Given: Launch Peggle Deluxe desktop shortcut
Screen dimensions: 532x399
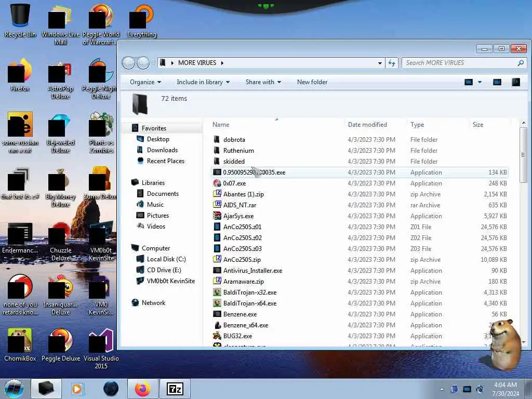Looking at the screenshot, I should tap(60, 345).
